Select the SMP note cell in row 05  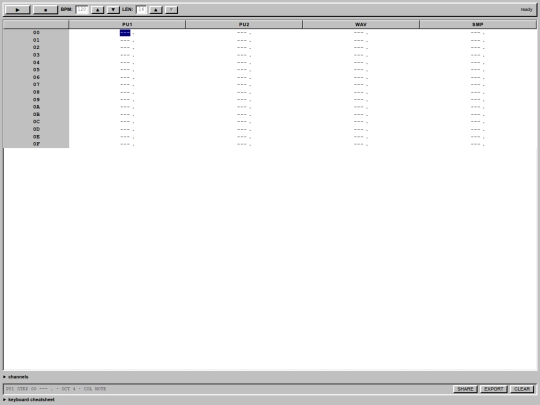pos(476,70)
